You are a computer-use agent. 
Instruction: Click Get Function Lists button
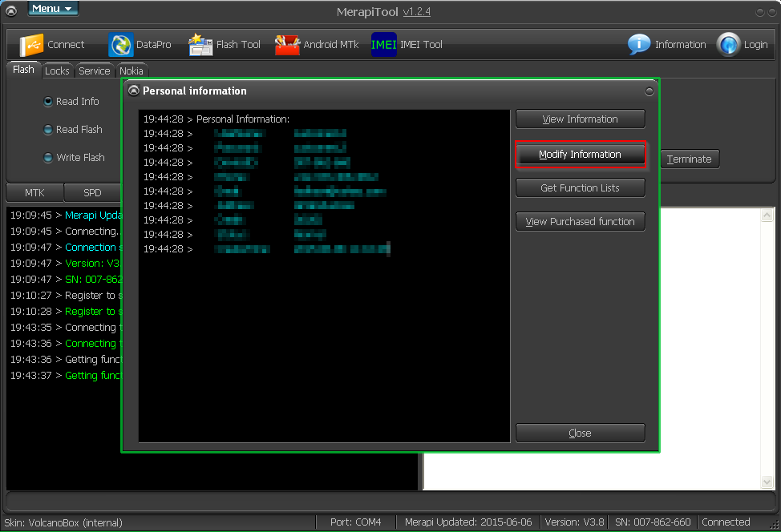click(x=581, y=188)
